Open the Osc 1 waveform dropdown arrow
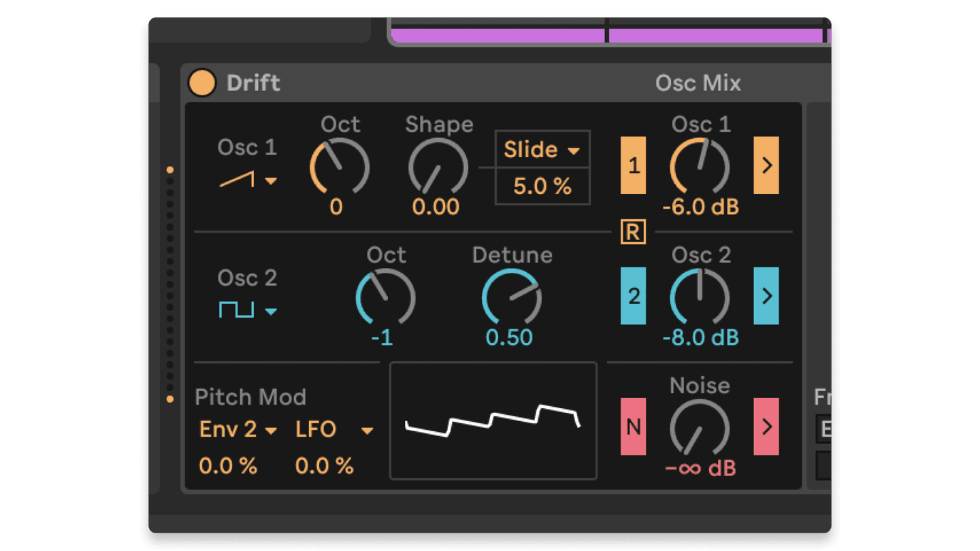The image size is (980, 551). pyautogui.click(x=271, y=181)
